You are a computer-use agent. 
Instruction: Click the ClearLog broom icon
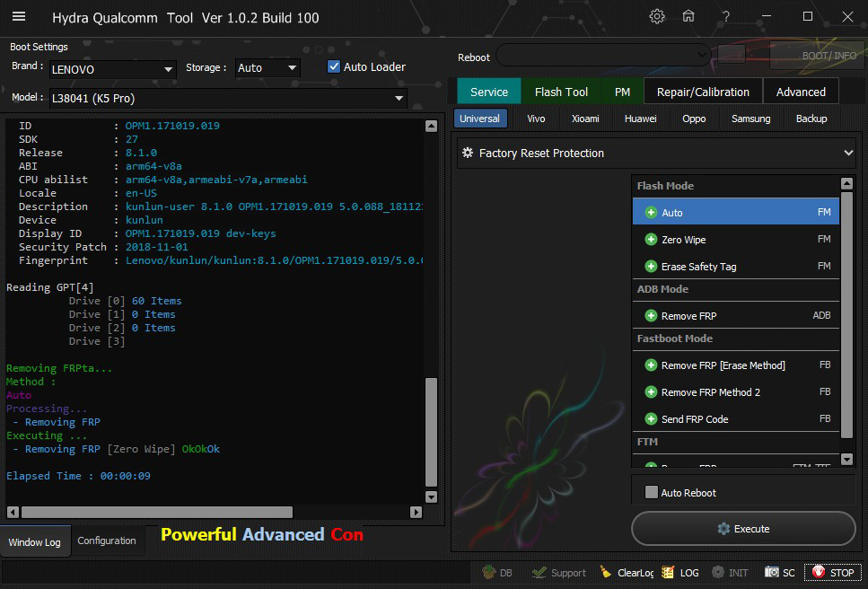pos(607,572)
